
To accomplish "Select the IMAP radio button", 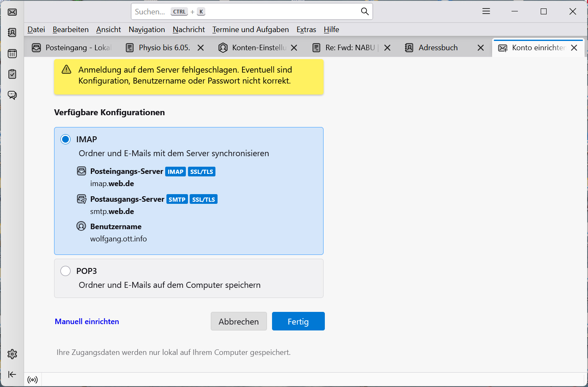I will (x=65, y=139).
